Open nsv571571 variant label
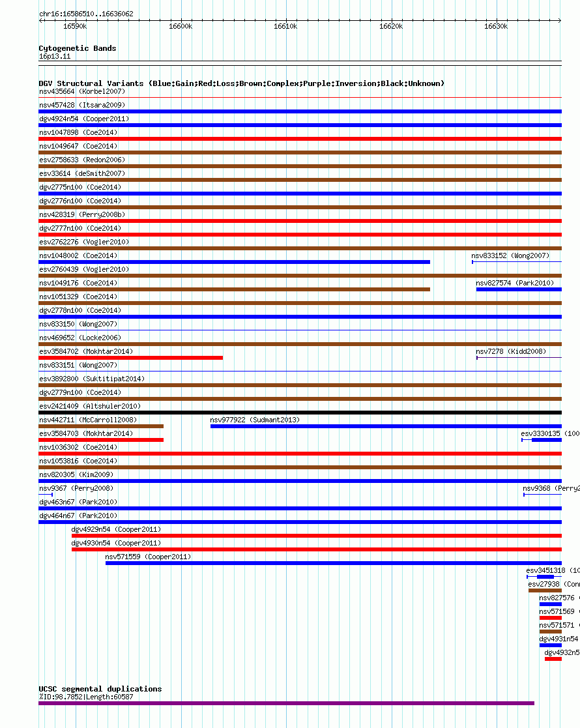This screenshot has width=580, height=728. [x=560, y=626]
